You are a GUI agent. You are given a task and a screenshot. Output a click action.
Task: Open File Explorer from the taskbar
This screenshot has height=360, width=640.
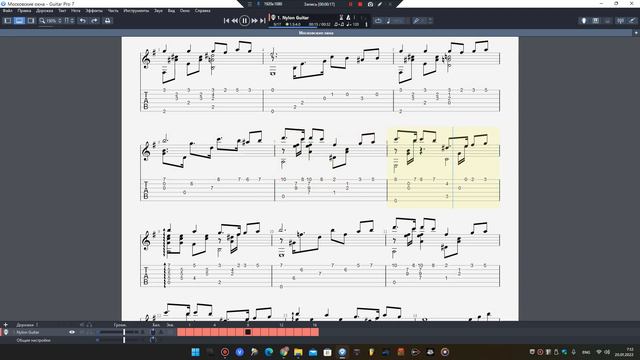(x=298, y=352)
